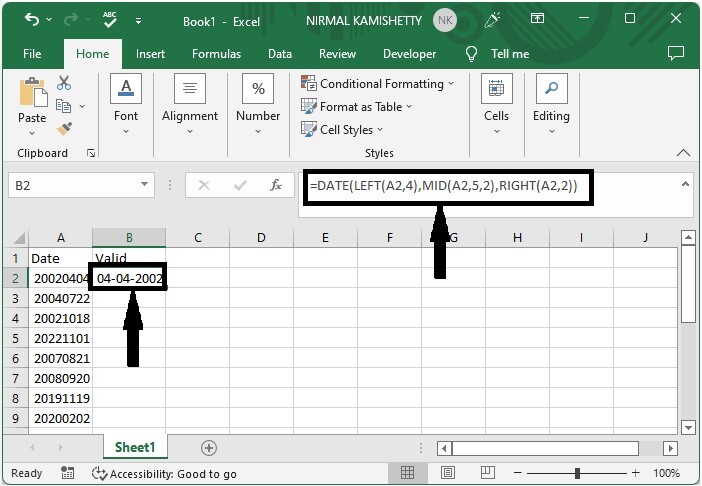Screen dimensions: 702x486
Task: Open the Name Box dropdown arrow
Action: pos(144,184)
